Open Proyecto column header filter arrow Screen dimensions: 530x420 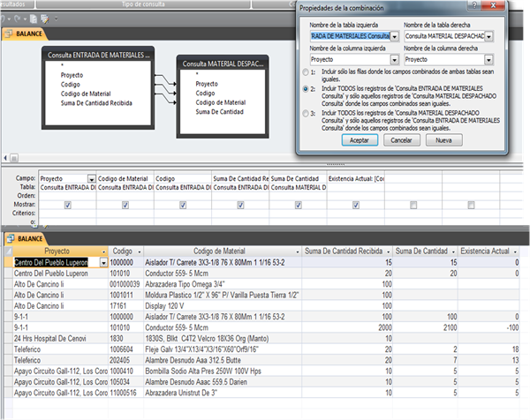pyautogui.click(x=106, y=251)
